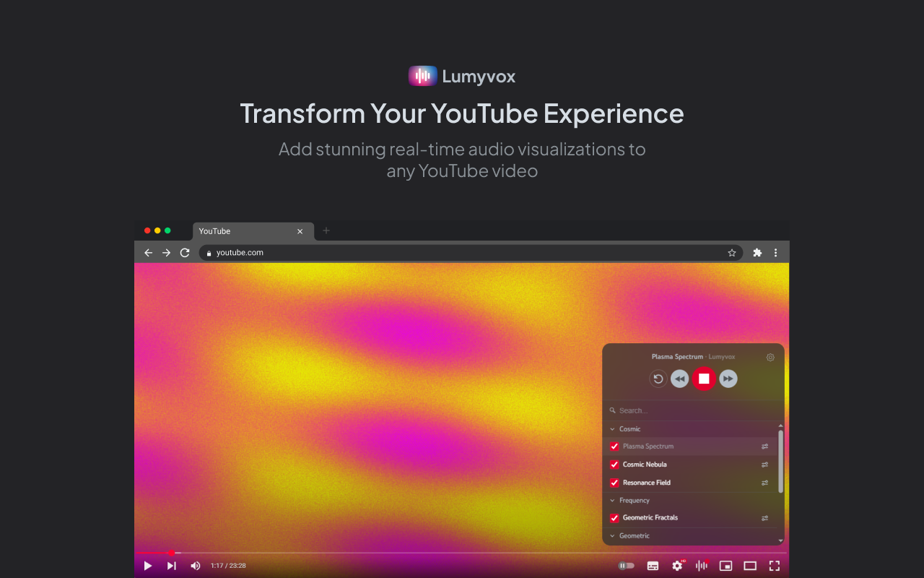924x578 pixels.
Task: Select the YouTube browser tab
Action: [253, 231]
